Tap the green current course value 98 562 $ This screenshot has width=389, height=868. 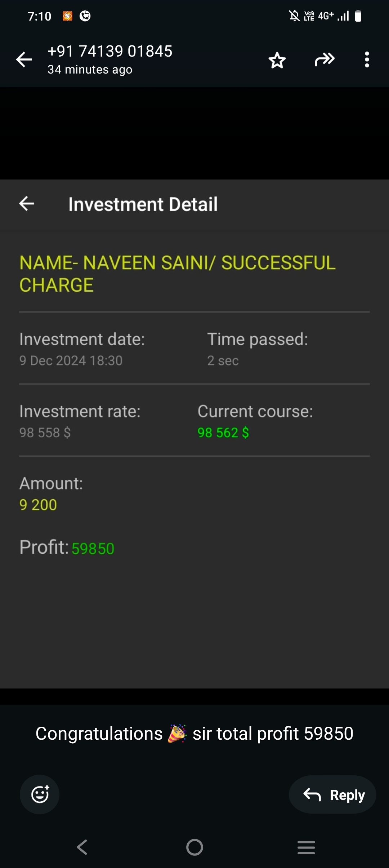click(223, 433)
